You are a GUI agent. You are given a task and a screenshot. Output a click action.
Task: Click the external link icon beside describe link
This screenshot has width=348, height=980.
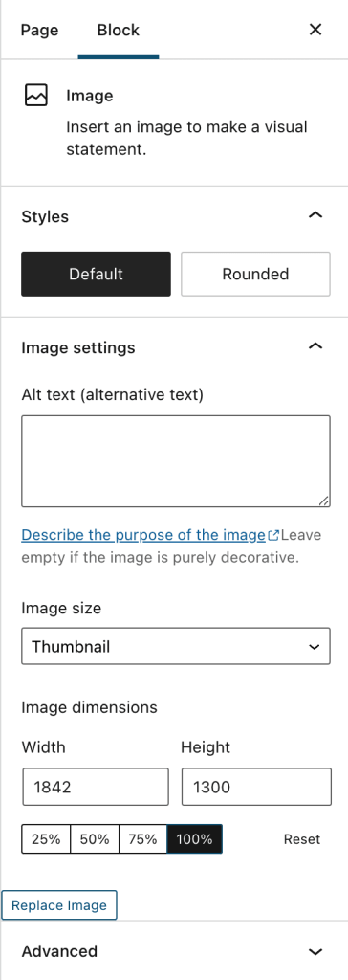(273, 536)
